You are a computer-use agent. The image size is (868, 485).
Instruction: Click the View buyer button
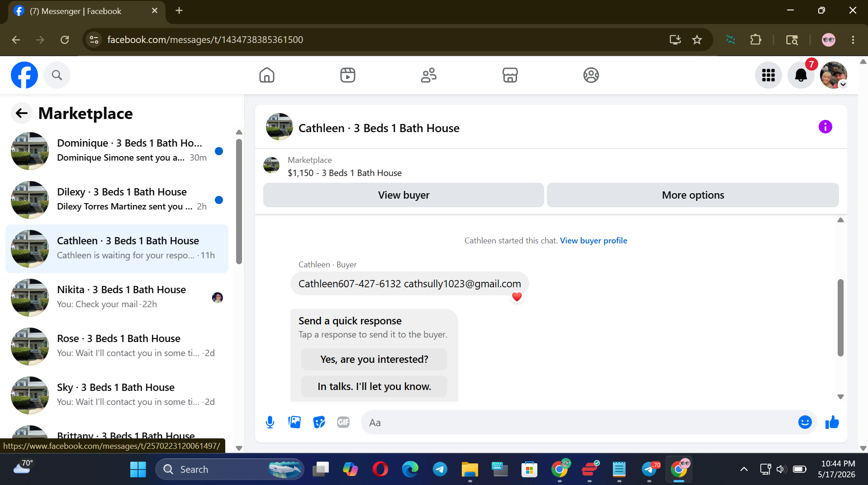click(403, 195)
